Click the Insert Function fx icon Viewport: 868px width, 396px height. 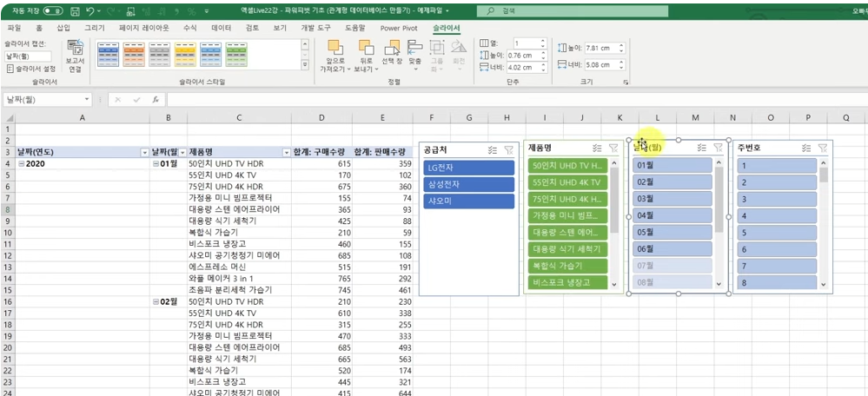[156, 100]
